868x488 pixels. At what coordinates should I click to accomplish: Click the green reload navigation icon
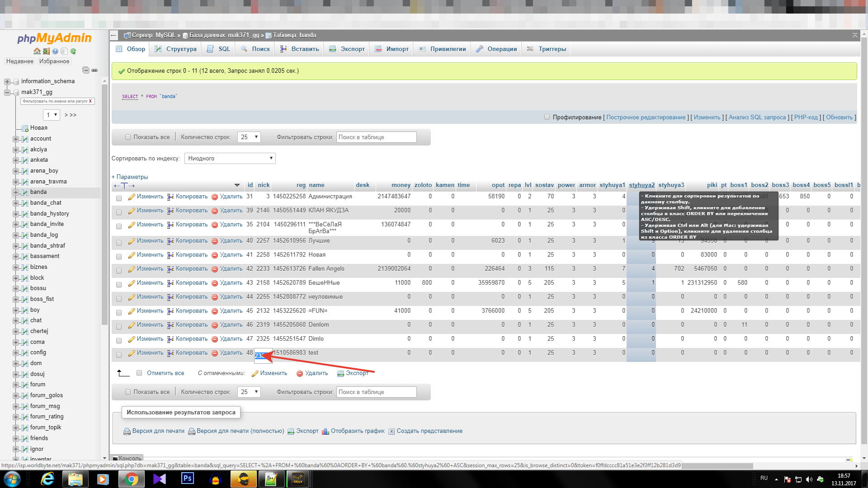(73, 52)
